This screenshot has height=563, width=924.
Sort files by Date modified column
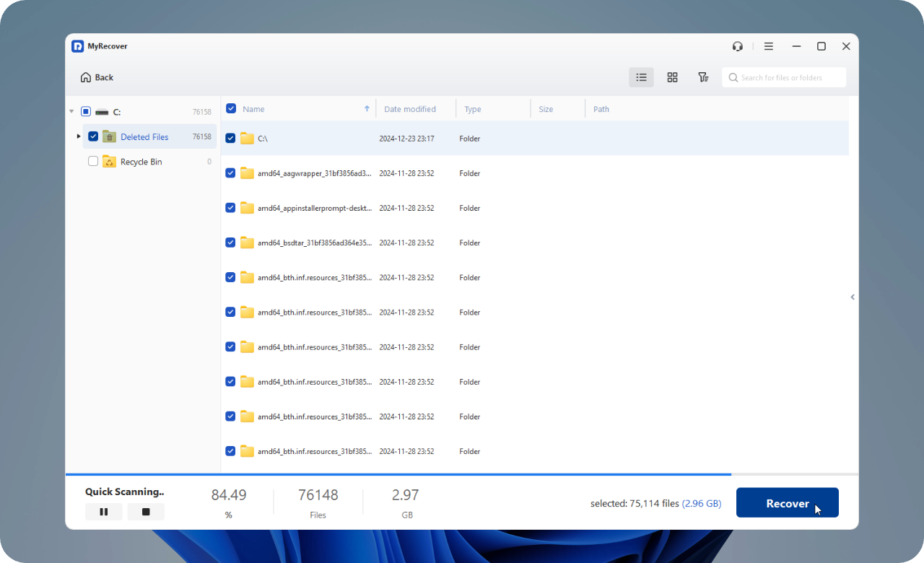coord(410,109)
